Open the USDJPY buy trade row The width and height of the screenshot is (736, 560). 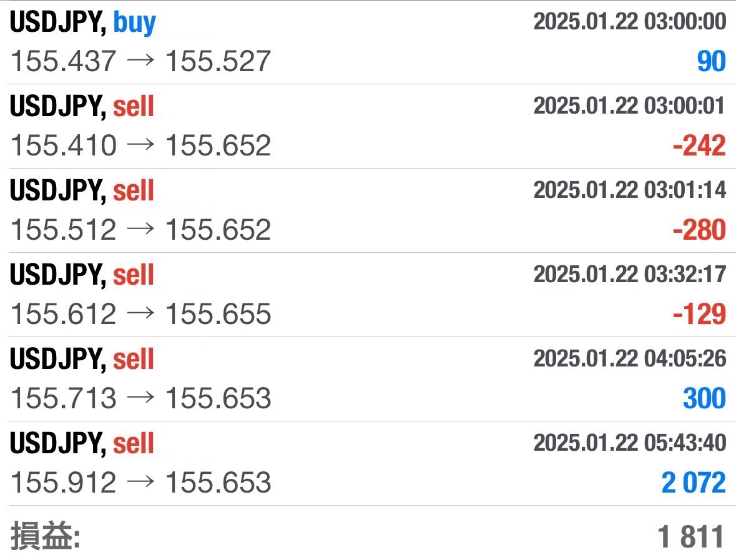[x=368, y=42]
